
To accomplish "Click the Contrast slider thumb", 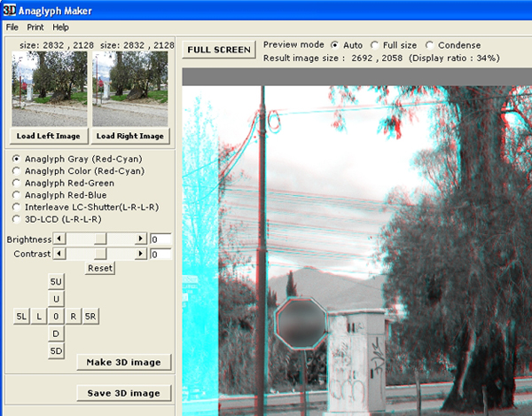I will pyautogui.click(x=100, y=254).
